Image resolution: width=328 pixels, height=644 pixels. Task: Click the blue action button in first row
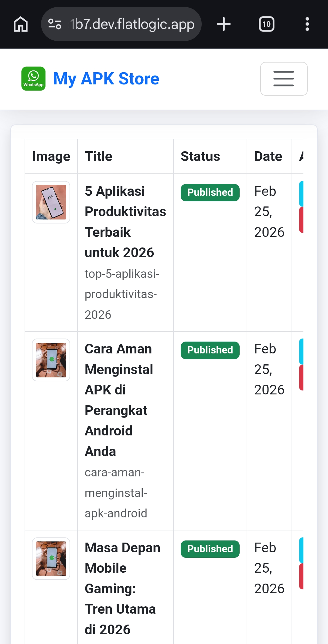[301, 194]
